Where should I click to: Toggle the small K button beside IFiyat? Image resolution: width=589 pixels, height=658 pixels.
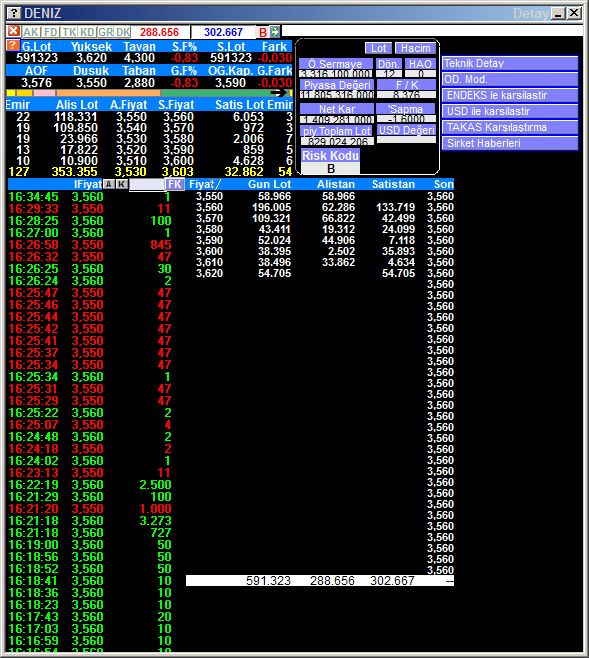[x=122, y=184]
